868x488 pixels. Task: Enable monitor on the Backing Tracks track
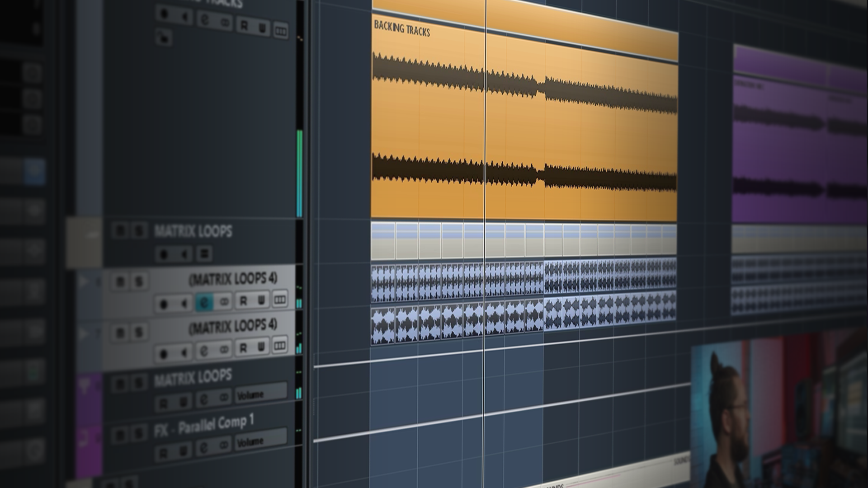point(185,18)
